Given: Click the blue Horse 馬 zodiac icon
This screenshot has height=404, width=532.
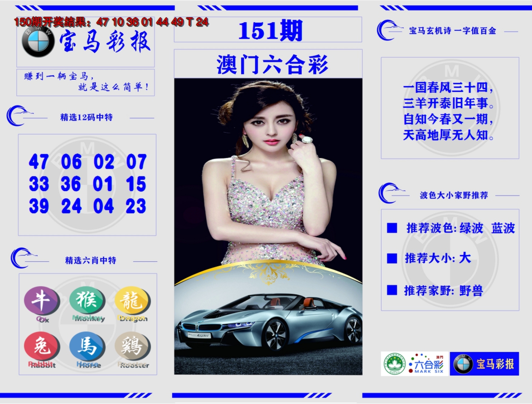Looking at the screenshot, I should 87,346.
